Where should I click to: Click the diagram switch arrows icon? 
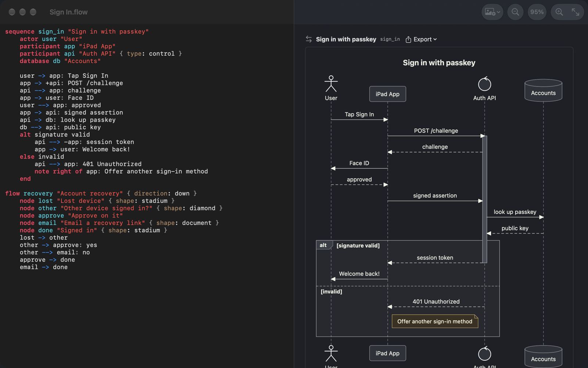point(309,39)
